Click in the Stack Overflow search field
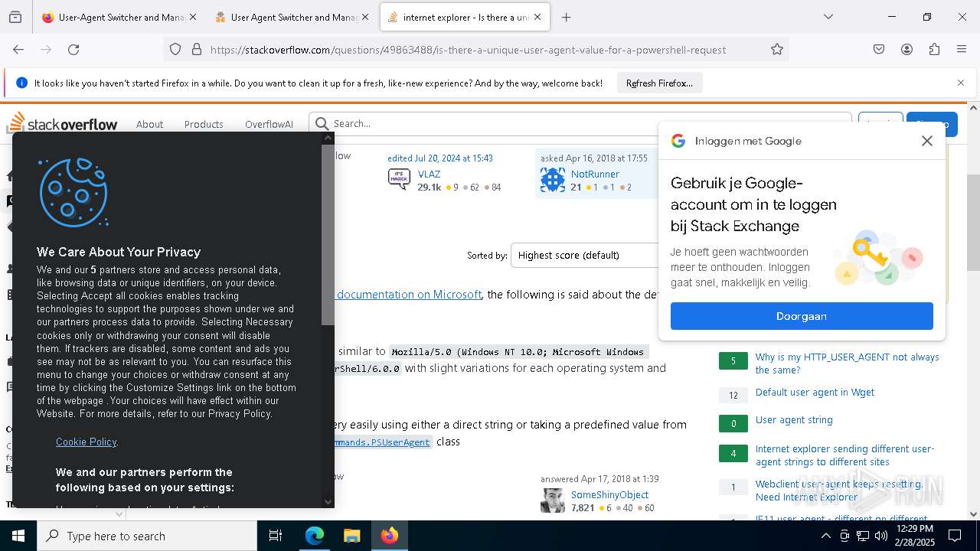 point(582,123)
